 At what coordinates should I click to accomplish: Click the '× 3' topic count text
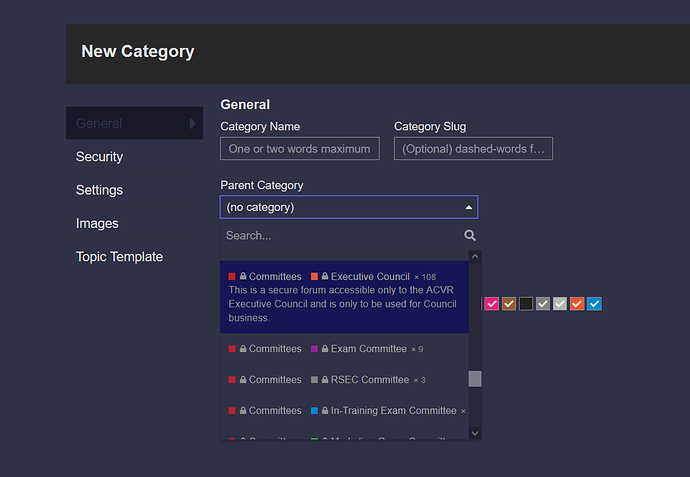pos(419,380)
